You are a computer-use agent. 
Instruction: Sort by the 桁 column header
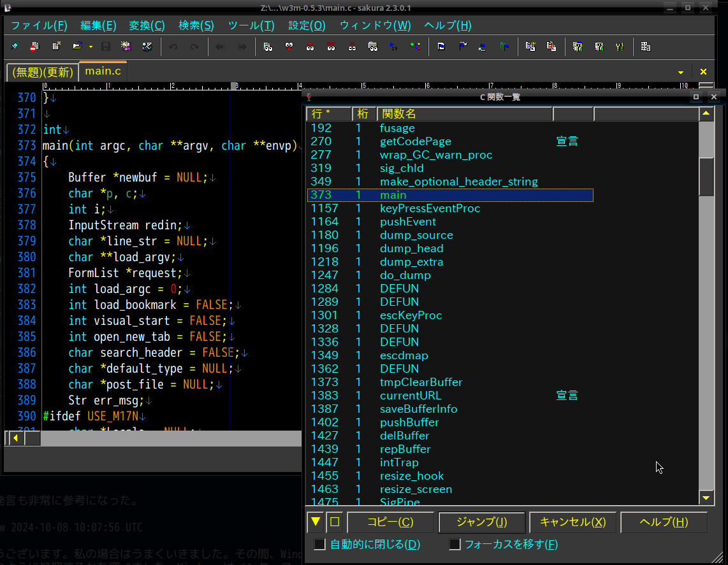click(x=364, y=113)
